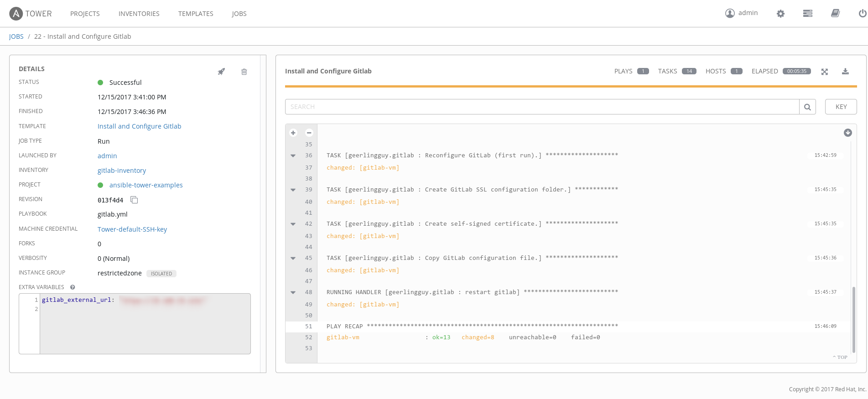Image resolution: width=868 pixels, height=399 pixels.
Task: Open settings gear icon in header
Action: tap(780, 14)
